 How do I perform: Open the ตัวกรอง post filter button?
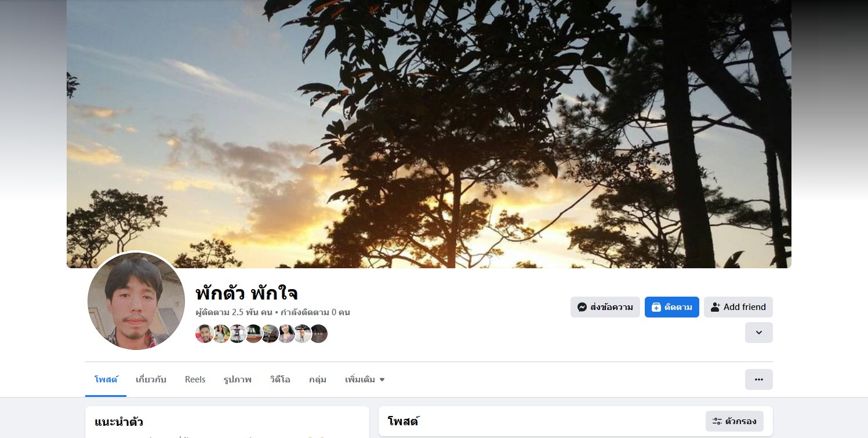click(x=735, y=421)
